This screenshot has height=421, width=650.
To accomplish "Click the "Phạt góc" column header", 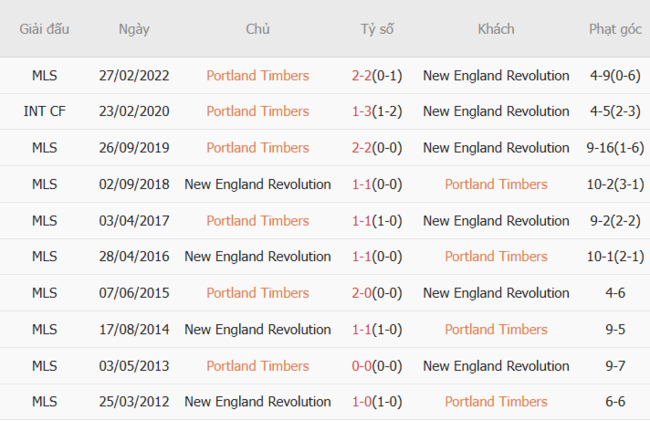I will point(615,29).
